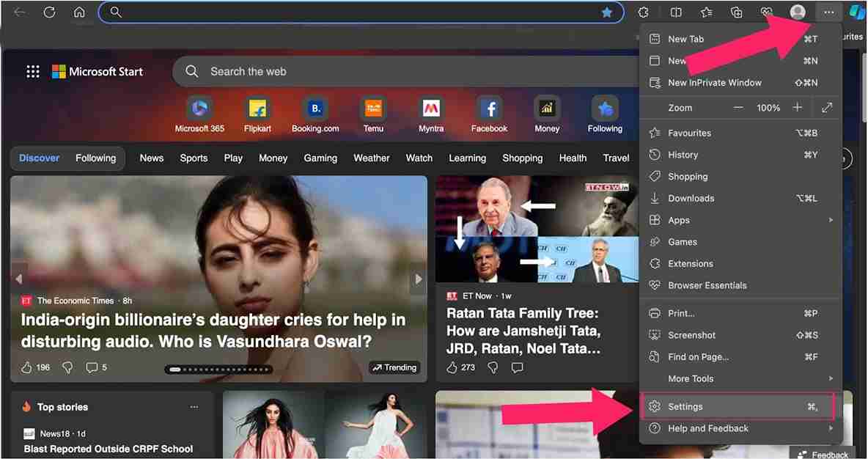Zoom in with the plus button
868x459 pixels.
tap(797, 107)
